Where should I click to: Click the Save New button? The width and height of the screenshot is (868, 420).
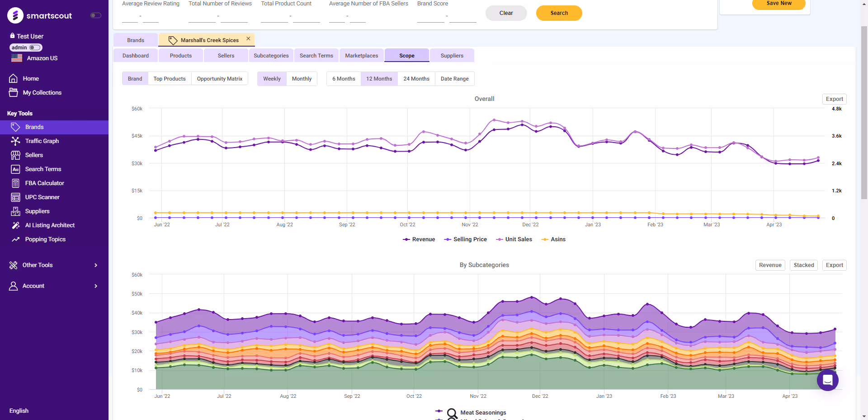point(779,4)
